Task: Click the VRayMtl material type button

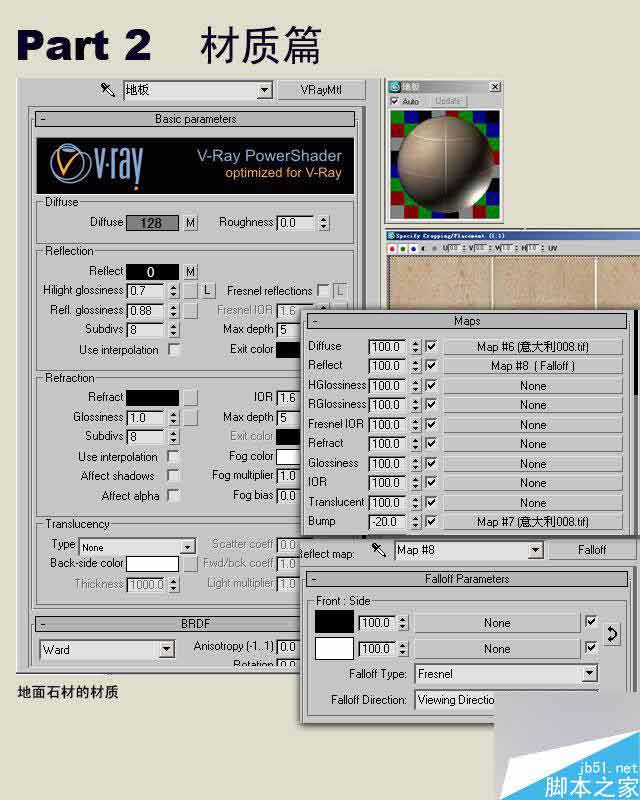Action: (x=322, y=90)
